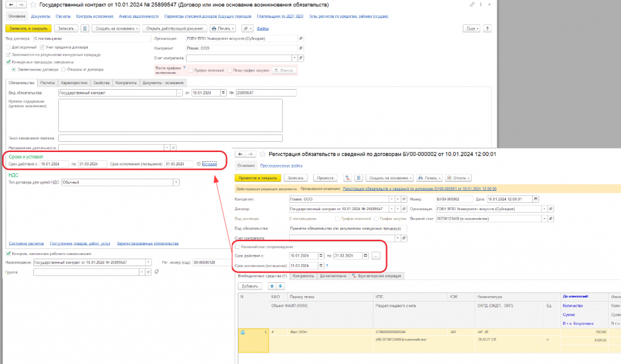Click the document list icon in the registration toolbar

click(358, 178)
